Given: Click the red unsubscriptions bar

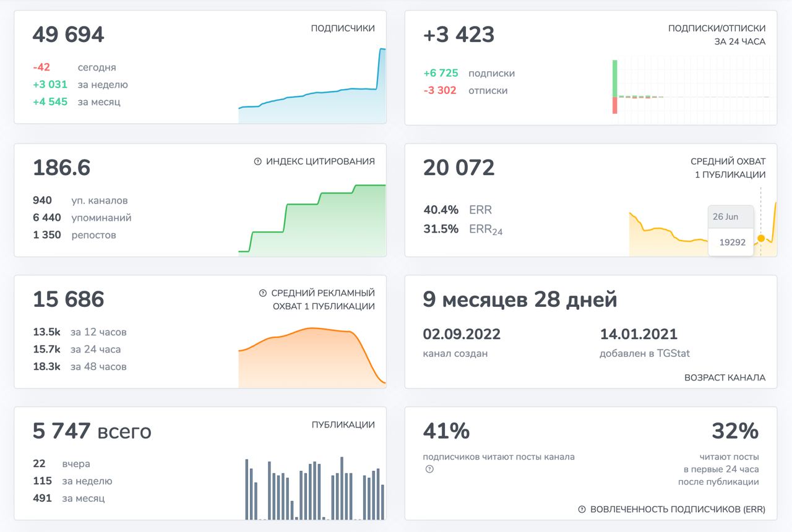Looking at the screenshot, I should click(615, 106).
